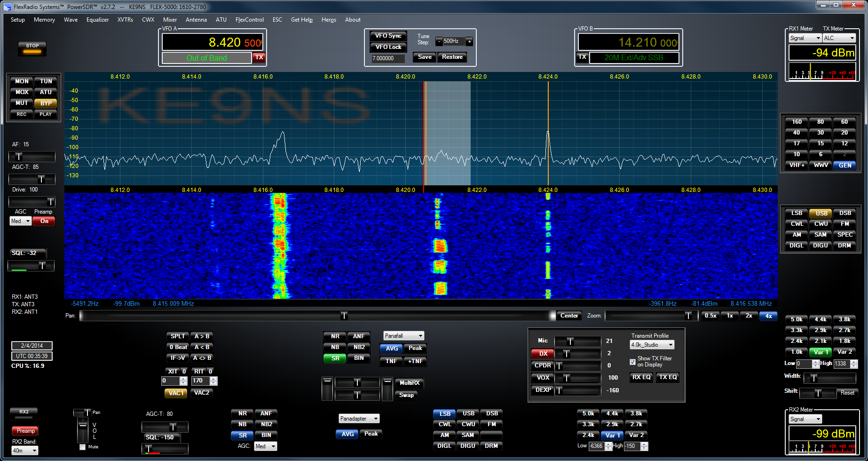Toggle VFO Lock
The height and width of the screenshot is (461, 868).
[x=388, y=47]
